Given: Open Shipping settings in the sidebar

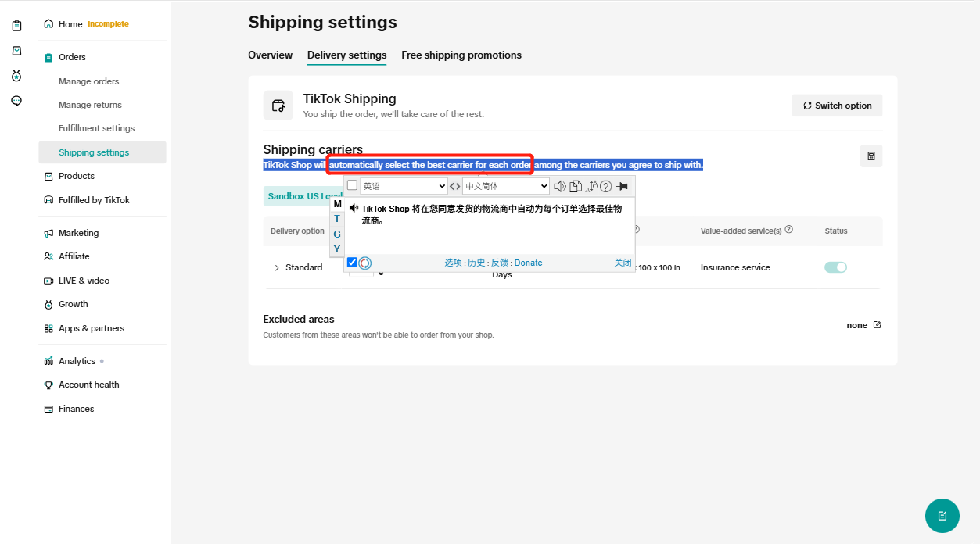Looking at the screenshot, I should (x=102, y=152).
